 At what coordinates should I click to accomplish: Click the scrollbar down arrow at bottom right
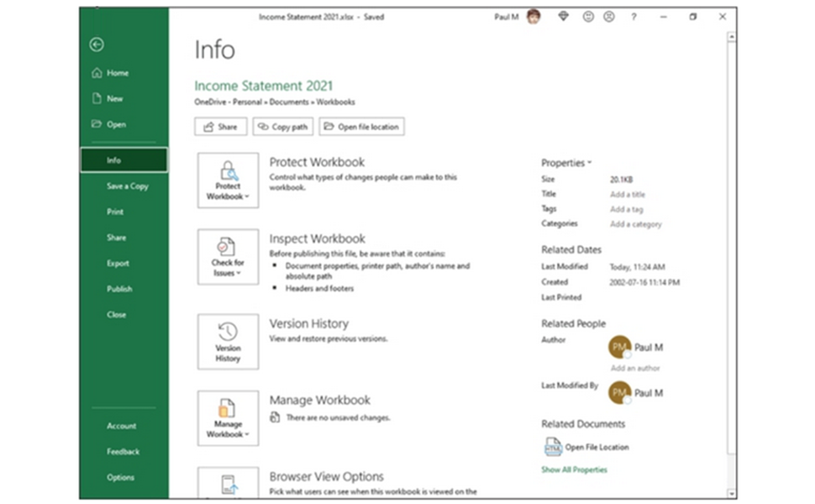coord(731,492)
